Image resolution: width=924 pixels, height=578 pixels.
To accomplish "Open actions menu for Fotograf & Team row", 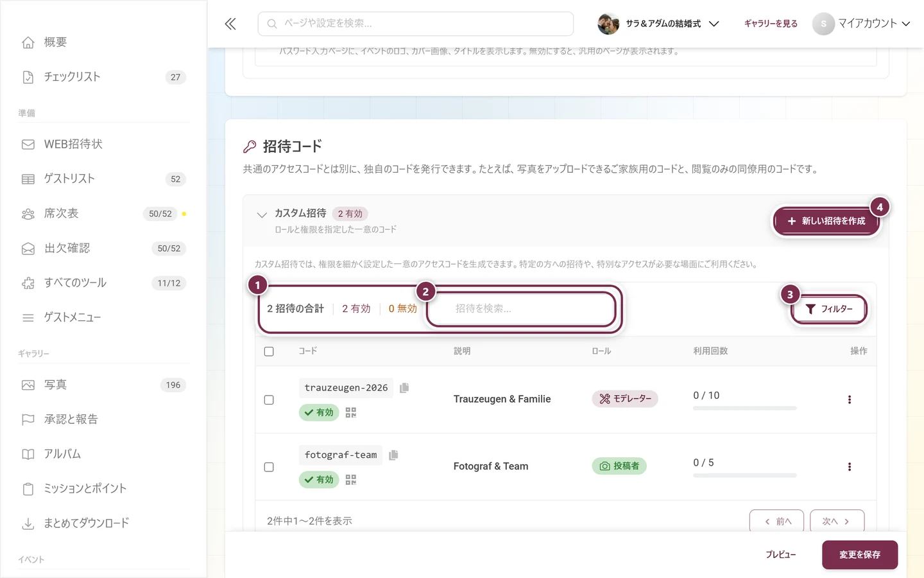I will [850, 467].
